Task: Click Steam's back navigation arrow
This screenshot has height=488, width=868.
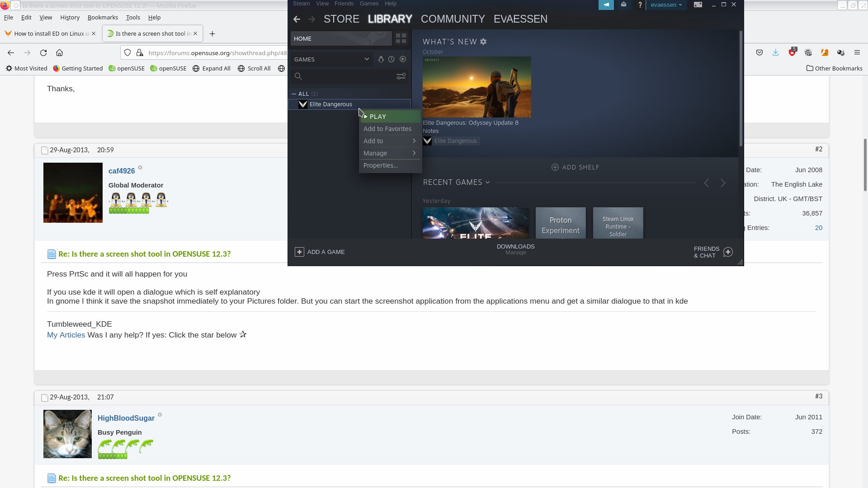Action: 297,19
